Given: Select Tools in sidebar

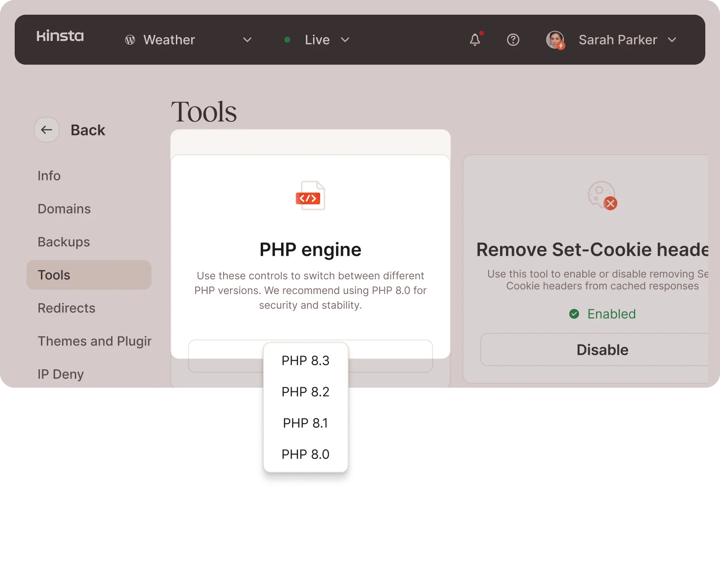Looking at the screenshot, I should point(89,275).
